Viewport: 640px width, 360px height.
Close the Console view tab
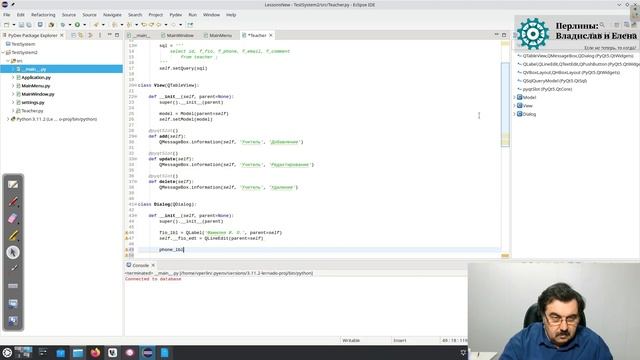click(x=153, y=265)
